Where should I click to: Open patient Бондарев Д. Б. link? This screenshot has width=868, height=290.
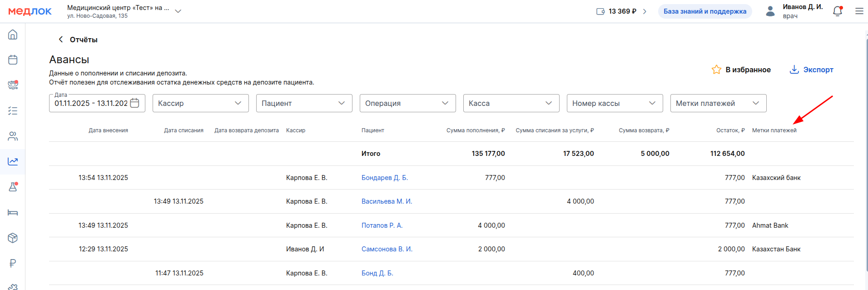tap(384, 178)
